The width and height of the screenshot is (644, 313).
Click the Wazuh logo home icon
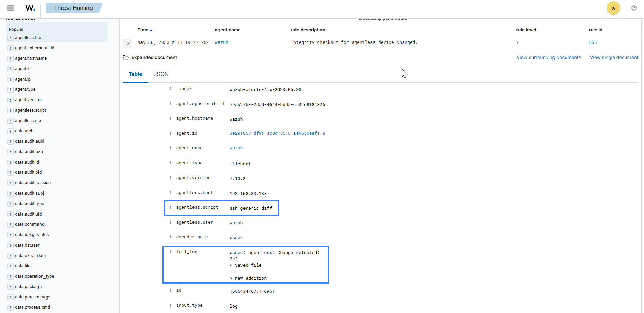click(30, 8)
